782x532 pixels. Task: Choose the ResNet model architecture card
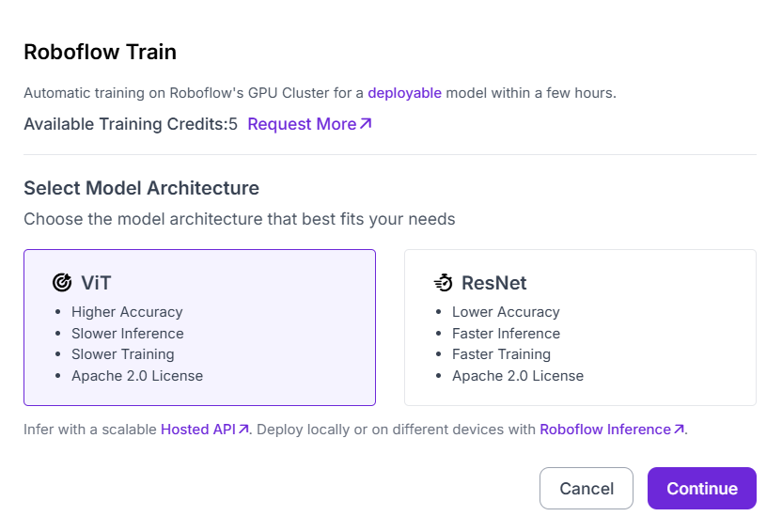pyautogui.click(x=580, y=328)
